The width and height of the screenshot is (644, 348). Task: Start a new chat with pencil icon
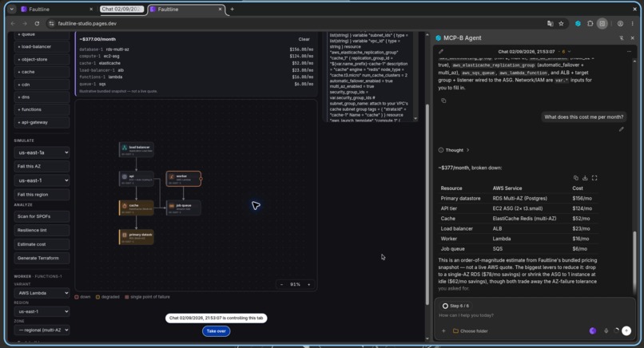(x=441, y=52)
